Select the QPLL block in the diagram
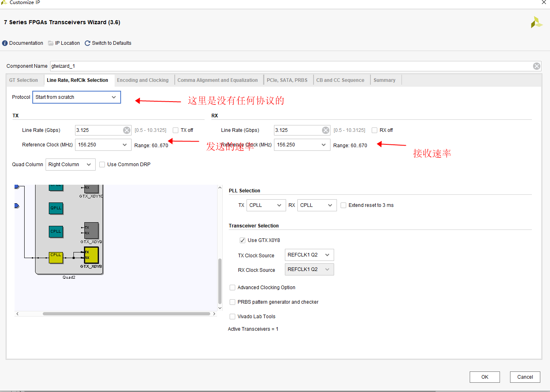The height and width of the screenshot is (392, 550). [56, 209]
